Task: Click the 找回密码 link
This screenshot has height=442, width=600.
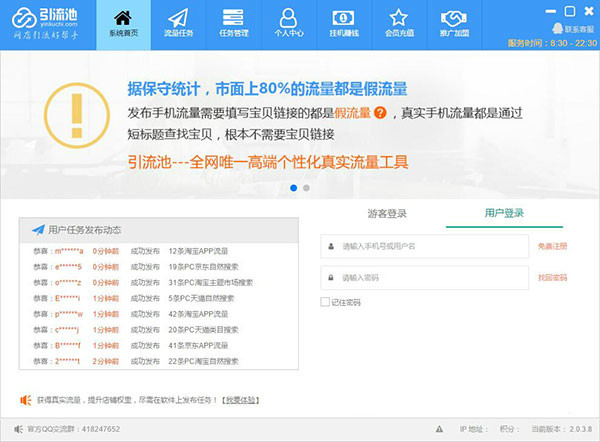Action: pyautogui.click(x=553, y=277)
